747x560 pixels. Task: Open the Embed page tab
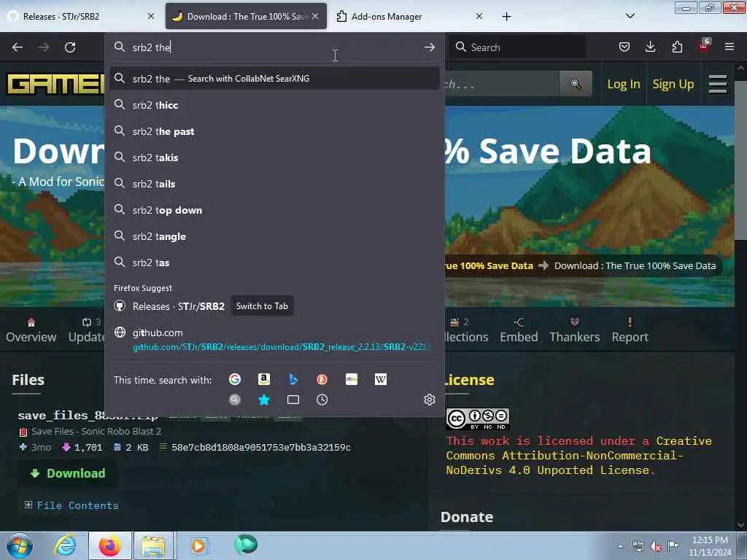[x=519, y=330]
